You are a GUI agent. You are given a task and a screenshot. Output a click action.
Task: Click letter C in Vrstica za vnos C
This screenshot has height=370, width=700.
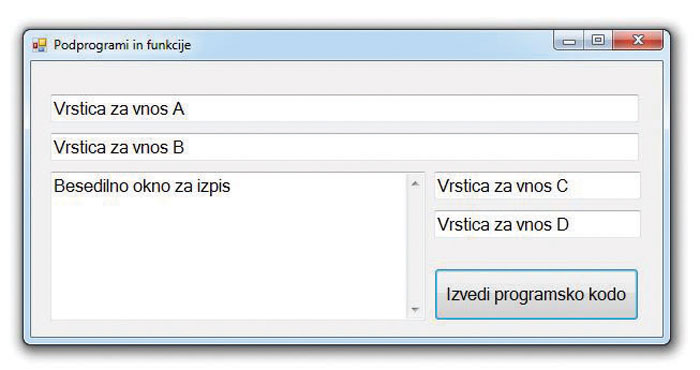pyautogui.click(x=562, y=186)
